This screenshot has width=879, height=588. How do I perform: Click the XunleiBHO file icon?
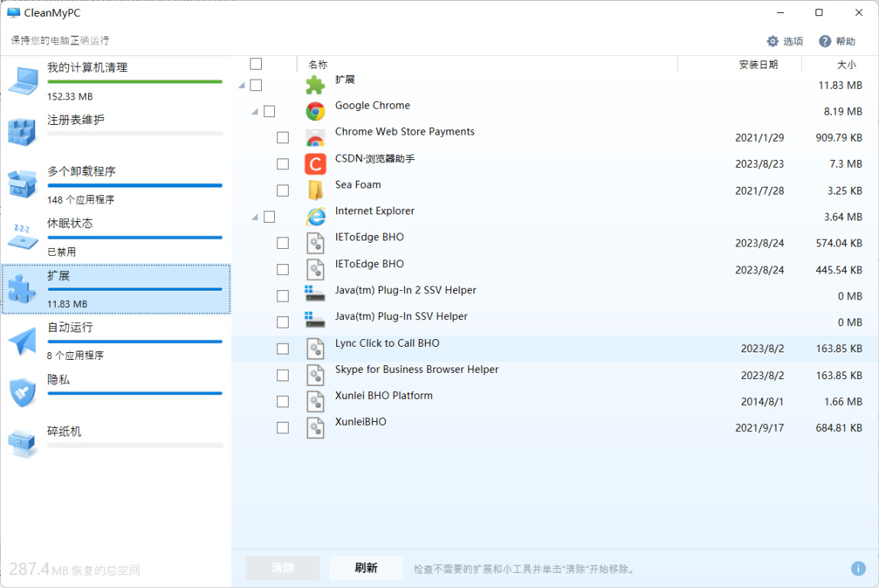[315, 428]
